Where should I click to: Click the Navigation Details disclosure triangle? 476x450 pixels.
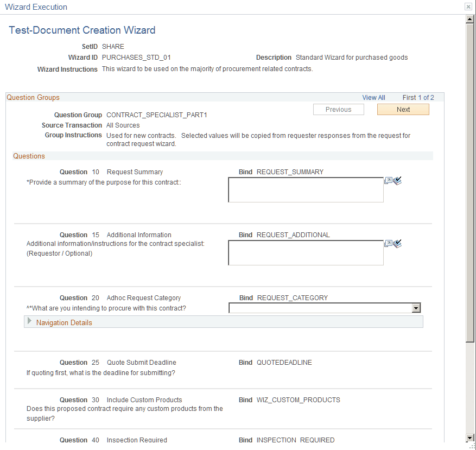click(30, 321)
